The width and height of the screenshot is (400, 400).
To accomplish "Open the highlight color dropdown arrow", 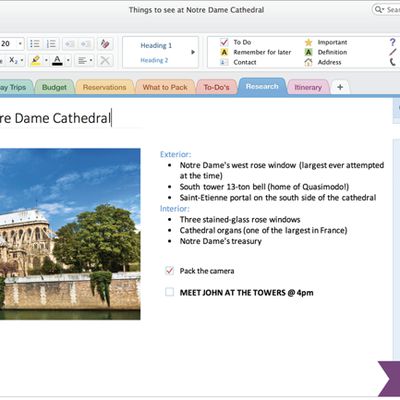I will click(46, 60).
